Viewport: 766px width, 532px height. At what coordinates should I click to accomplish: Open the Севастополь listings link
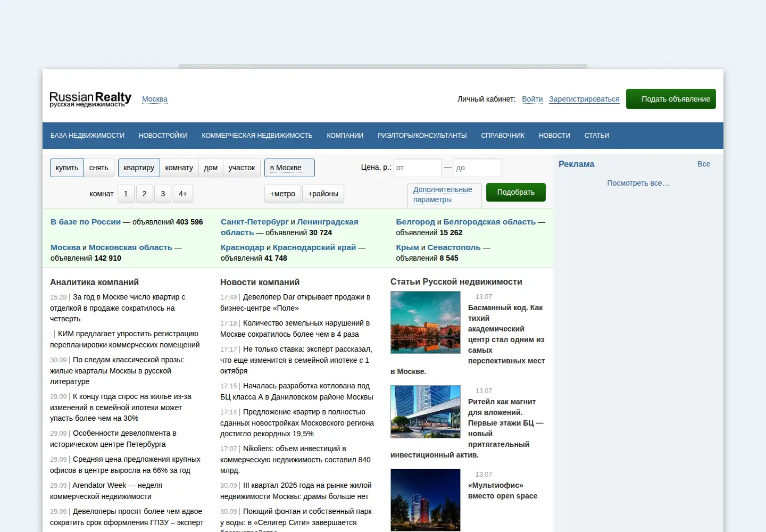click(454, 247)
